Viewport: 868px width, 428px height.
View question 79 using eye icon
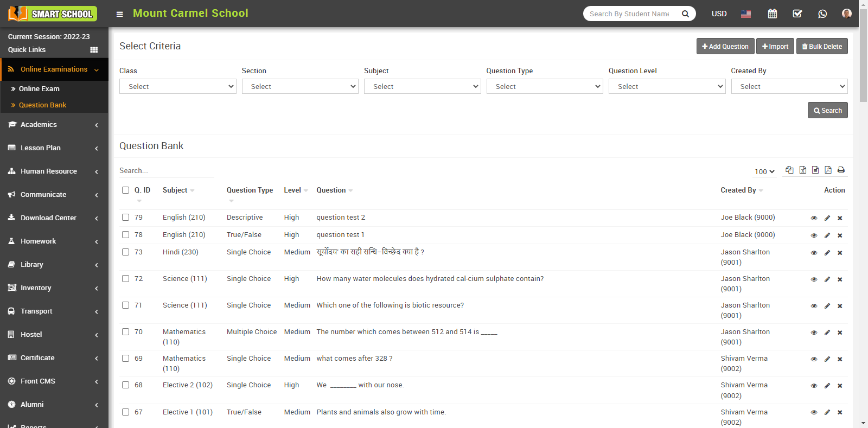pos(814,218)
